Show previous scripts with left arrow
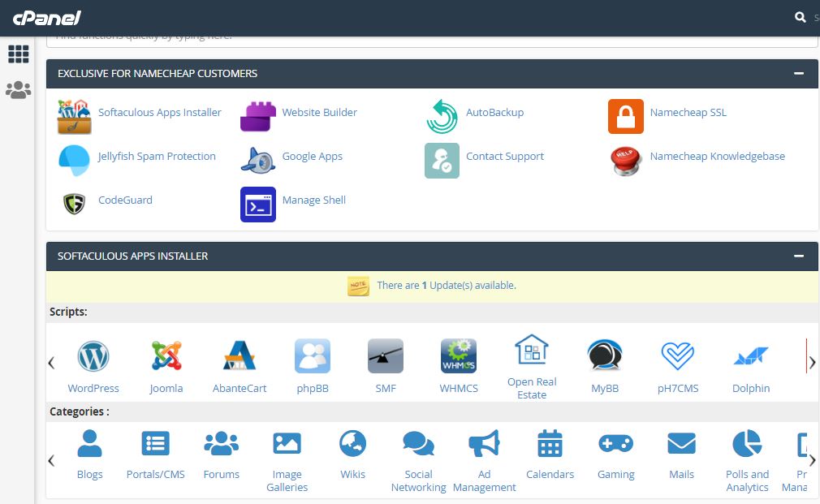This screenshot has width=820, height=504. coord(51,362)
